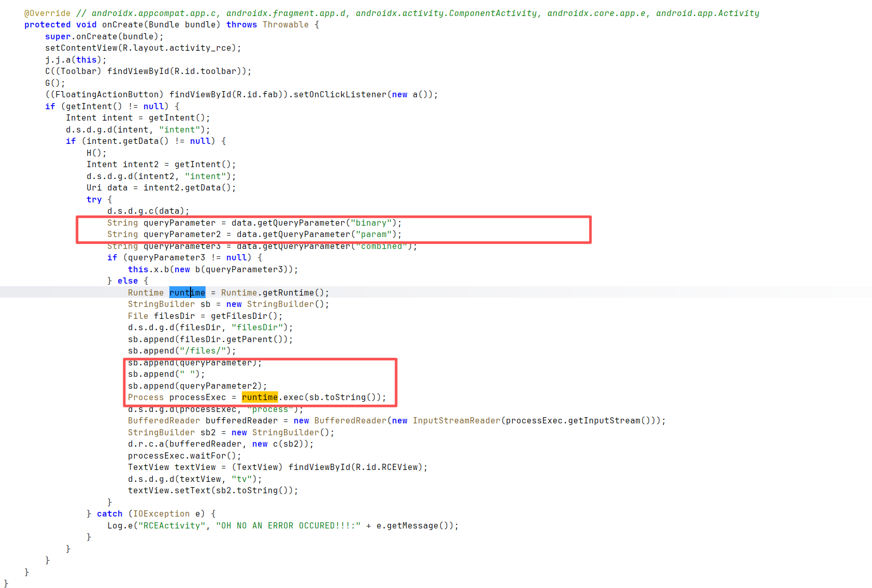Click the Log.e logging call
The height and width of the screenshot is (588, 872).
(120, 525)
